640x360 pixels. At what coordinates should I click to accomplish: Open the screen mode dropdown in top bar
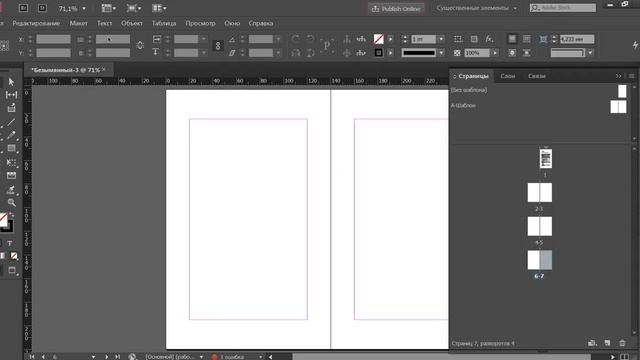pyautogui.click(x=134, y=8)
